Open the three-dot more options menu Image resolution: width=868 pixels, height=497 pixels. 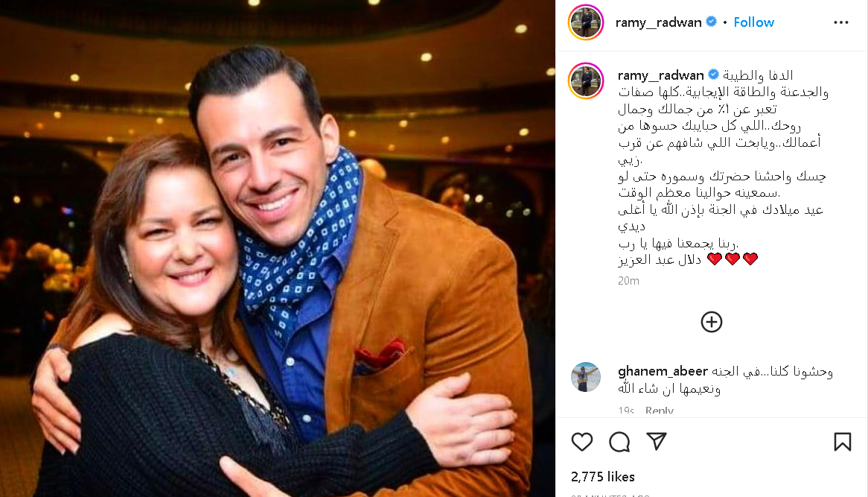point(841,22)
